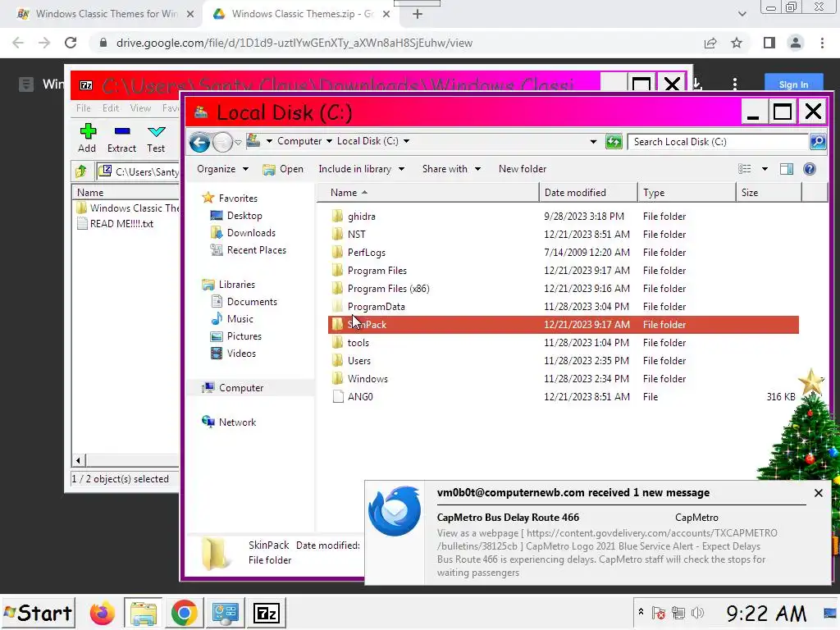This screenshot has width=840, height=630.
Task: Expand the address bar history dropdown
Action: click(593, 141)
